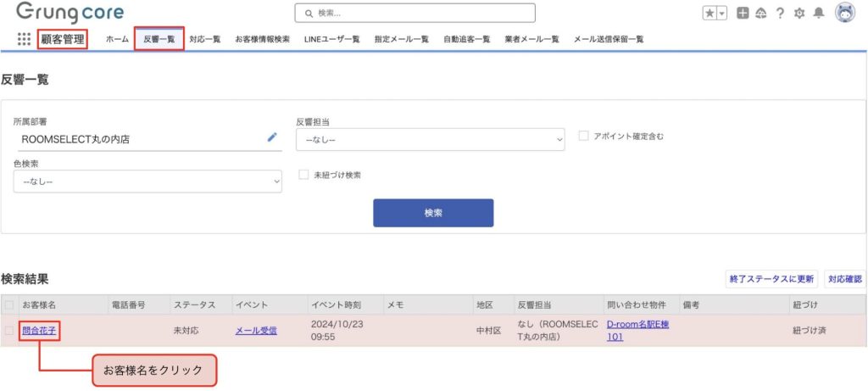Open the 色検索 dropdown
This screenshot has height=391, width=868.
[x=147, y=181]
